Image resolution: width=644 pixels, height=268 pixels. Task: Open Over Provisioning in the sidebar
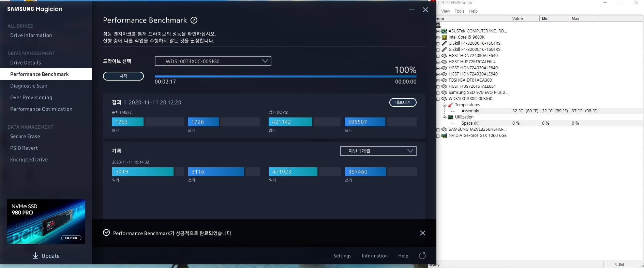pyautogui.click(x=31, y=98)
